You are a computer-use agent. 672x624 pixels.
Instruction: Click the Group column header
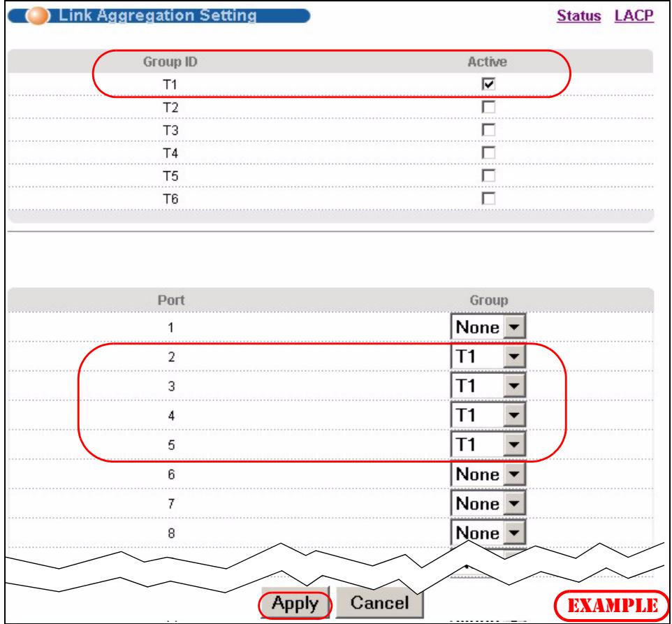pos(488,300)
